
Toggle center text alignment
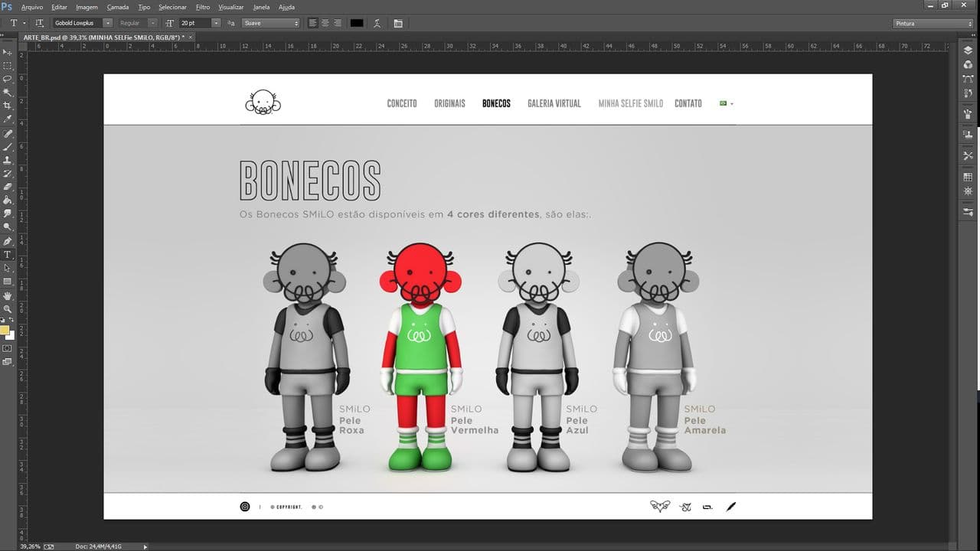coord(324,23)
